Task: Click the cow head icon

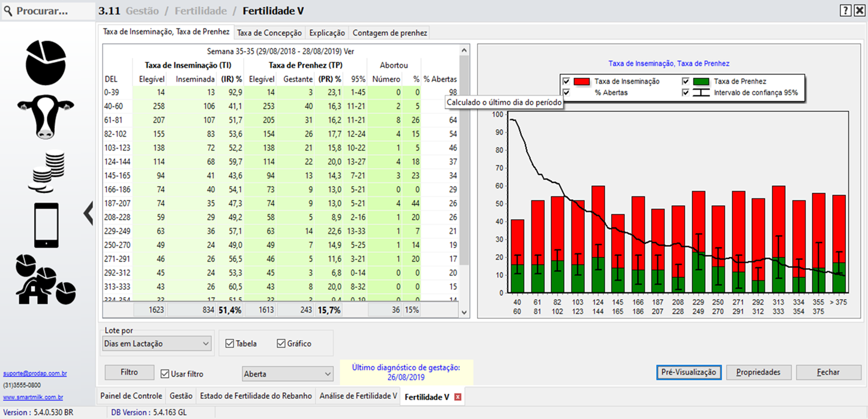Action: pos(46,117)
